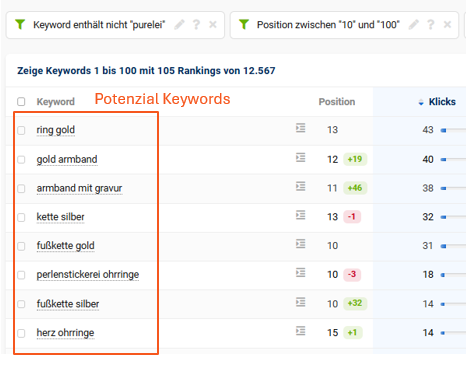
Task: Click the +46 position change badge
Action: point(355,188)
